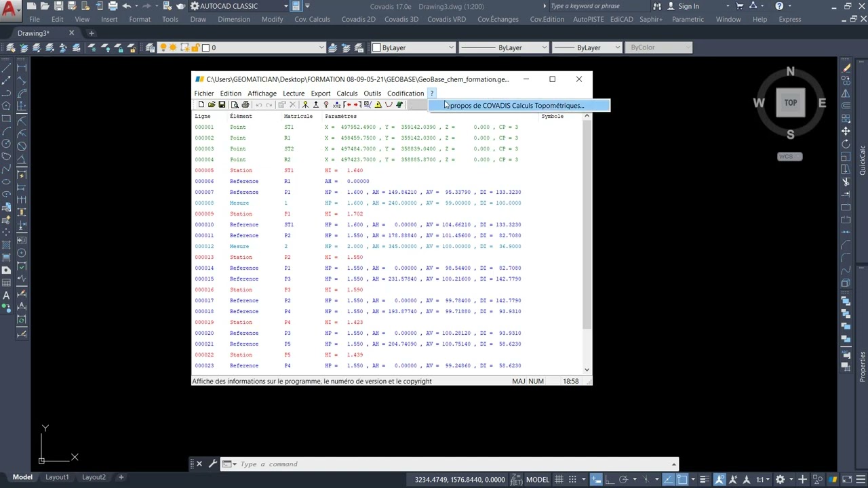
Task: Open AutoCAD's application menu (red A logo)
Action: pos(9,9)
